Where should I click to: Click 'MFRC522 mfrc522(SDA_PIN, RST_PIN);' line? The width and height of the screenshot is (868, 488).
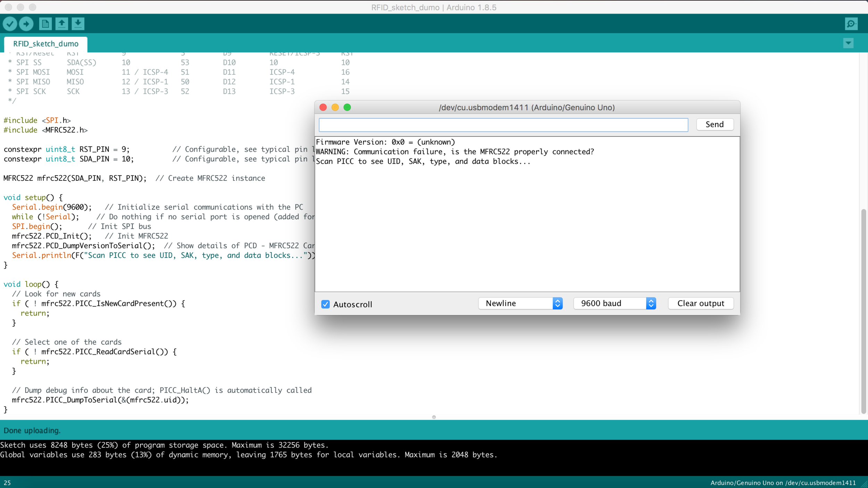click(75, 178)
